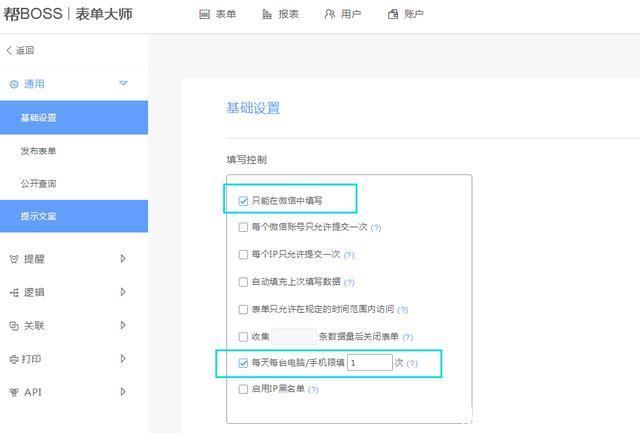Uncheck 只能在微信中填写 checkbox
640x433 pixels.
(243, 201)
